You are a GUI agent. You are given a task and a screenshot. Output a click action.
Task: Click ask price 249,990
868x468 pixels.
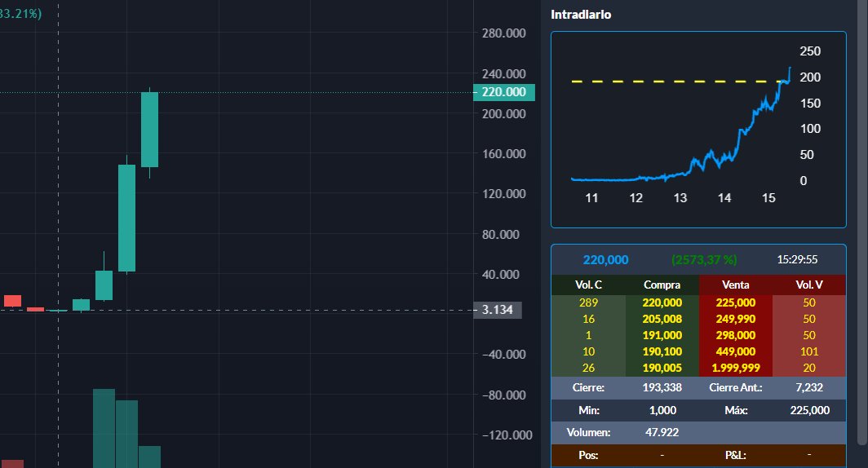(x=735, y=319)
